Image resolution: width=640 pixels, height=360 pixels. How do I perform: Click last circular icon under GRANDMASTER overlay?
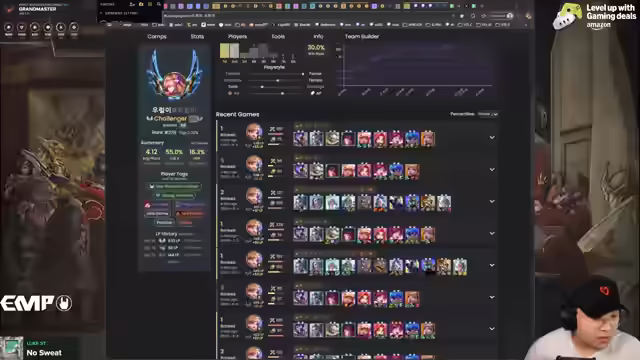pos(74,28)
